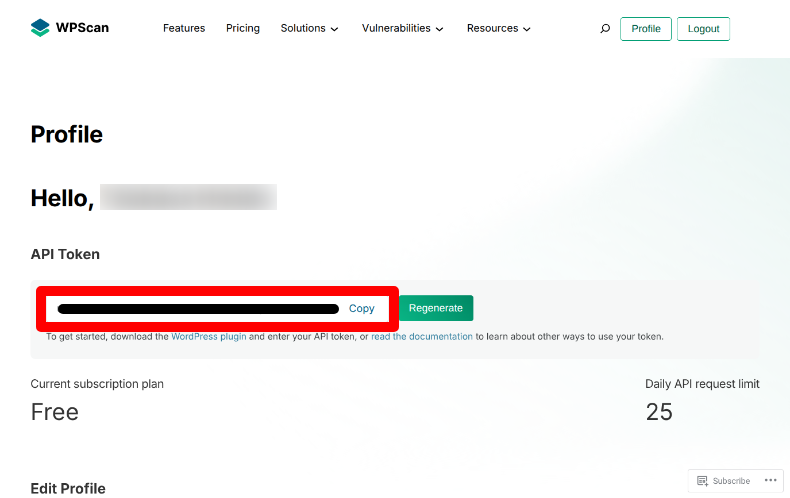Regenerate the API token
Image resolution: width=790 pixels, height=498 pixels.
coord(436,308)
